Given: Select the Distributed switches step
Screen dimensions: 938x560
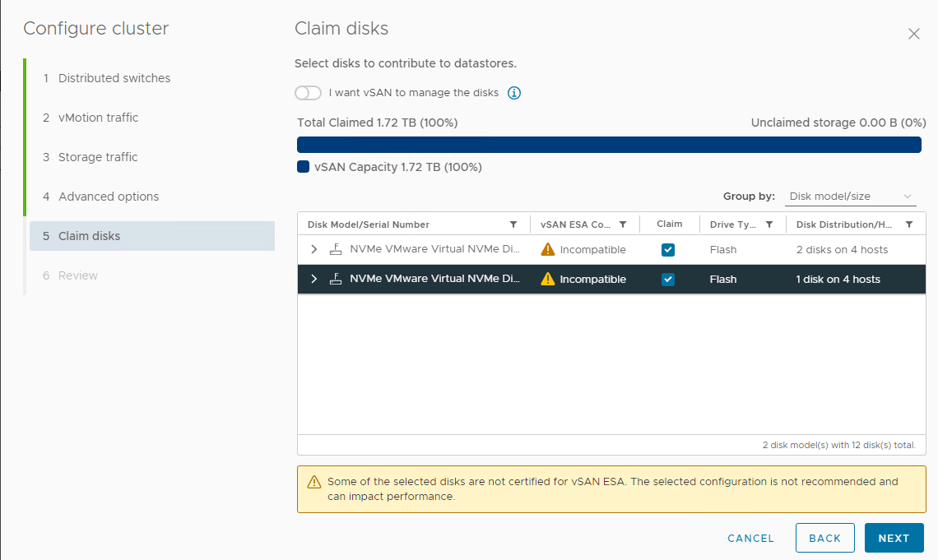Looking at the screenshot, I should point(114,78).
